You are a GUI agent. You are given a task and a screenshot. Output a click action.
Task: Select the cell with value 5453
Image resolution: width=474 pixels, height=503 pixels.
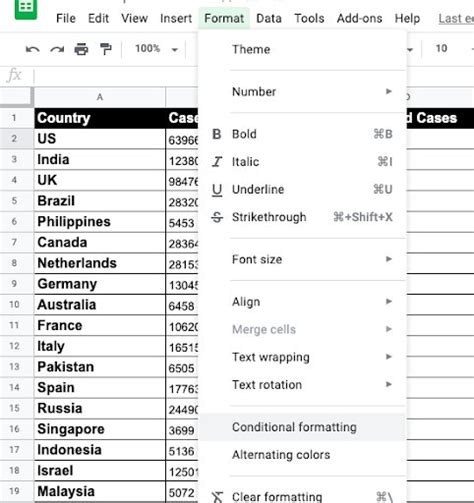pos(182,222)
